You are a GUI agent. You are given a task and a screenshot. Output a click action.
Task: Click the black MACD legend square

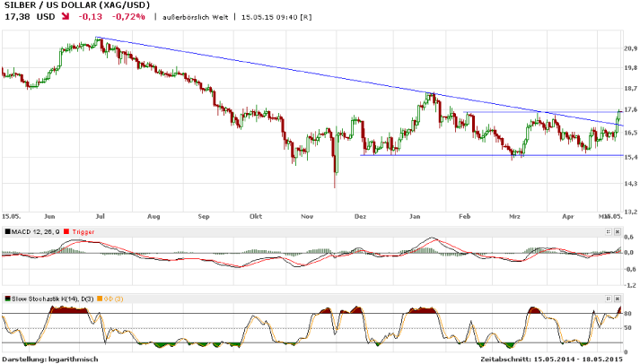click(7, 230)
